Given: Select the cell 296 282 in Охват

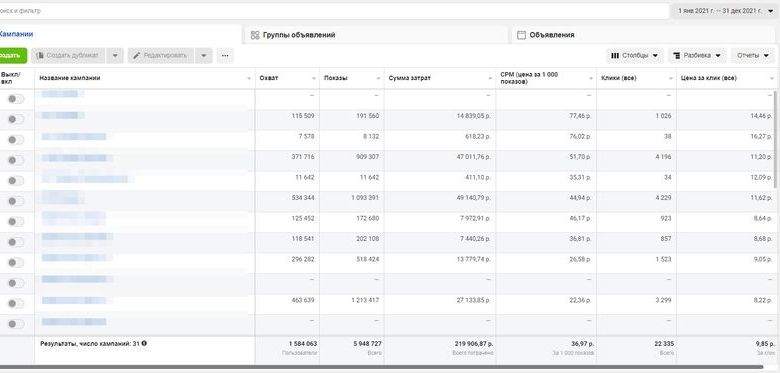Looking at the screenshot, I should pyautogui.click(x=303, y=259).
